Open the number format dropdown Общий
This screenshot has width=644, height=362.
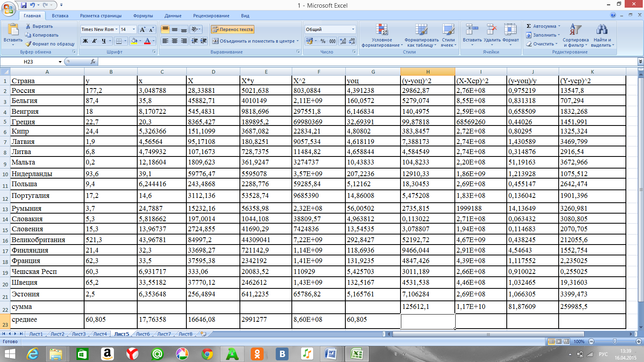click(353, 29)
